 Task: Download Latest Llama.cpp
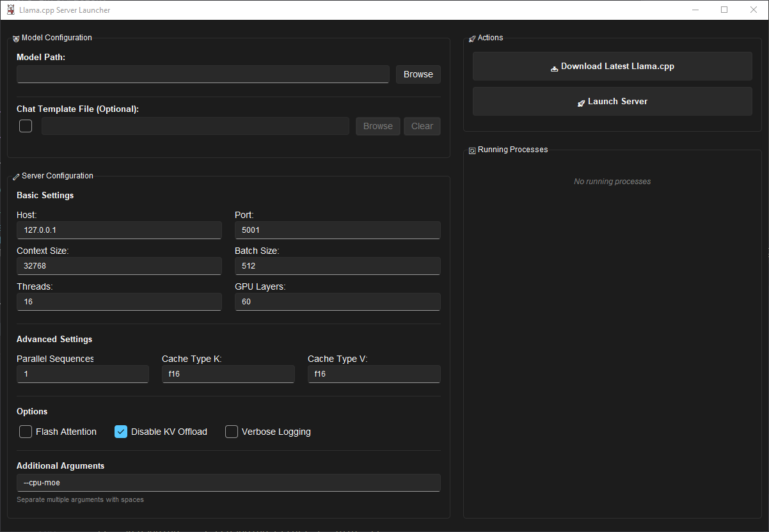(x=612, y=66)
